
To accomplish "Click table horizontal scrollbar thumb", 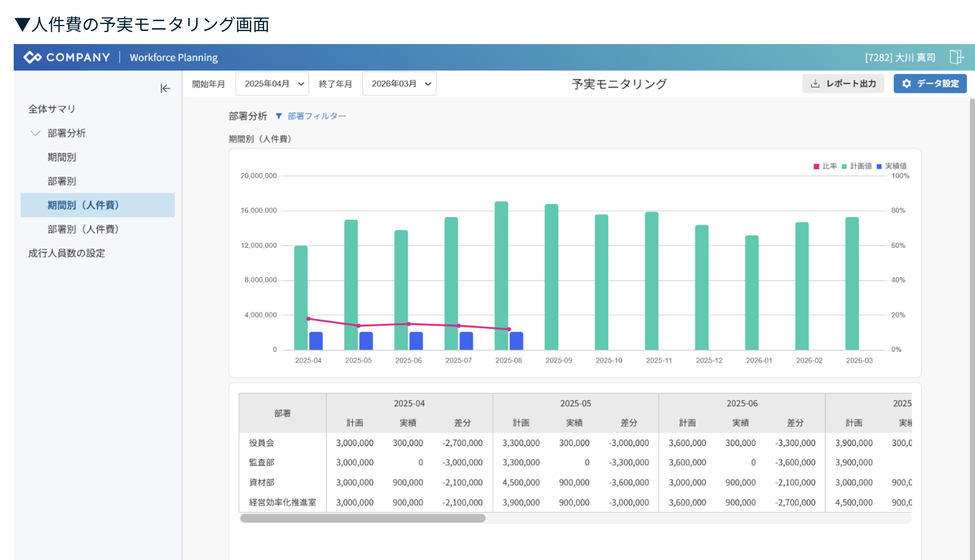I will tap(363, 518).
